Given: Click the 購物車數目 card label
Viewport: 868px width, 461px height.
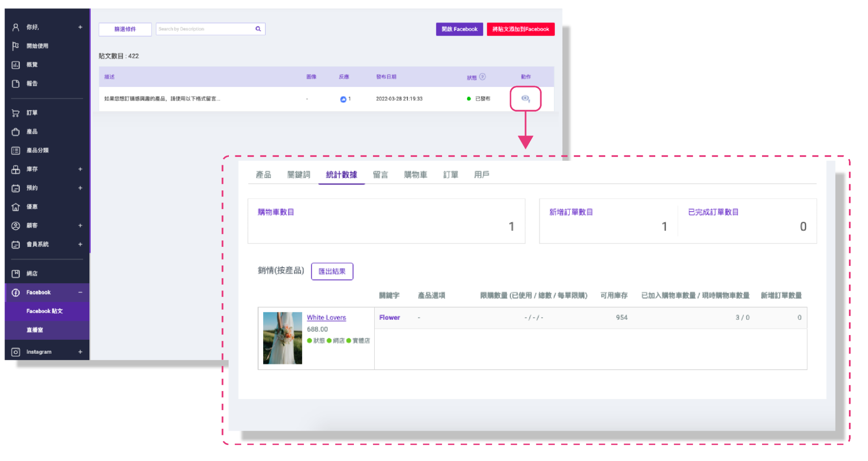Looking at the screenshot, I should coord(276,212).
